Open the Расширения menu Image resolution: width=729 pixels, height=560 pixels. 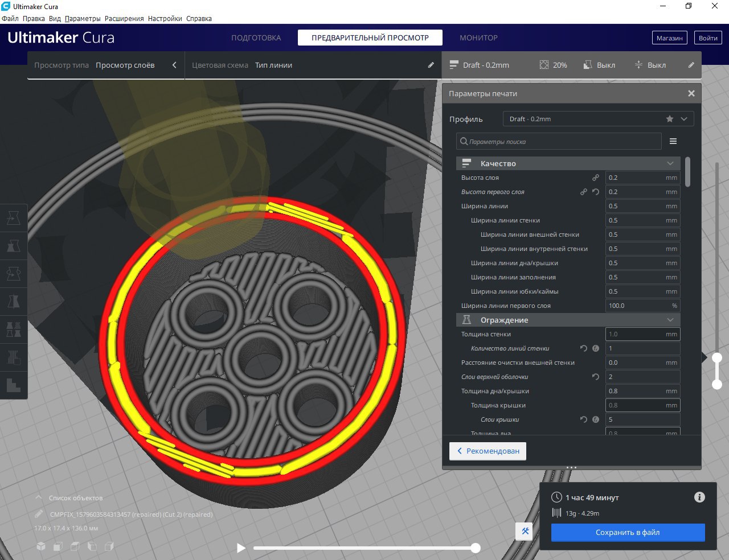124,18
